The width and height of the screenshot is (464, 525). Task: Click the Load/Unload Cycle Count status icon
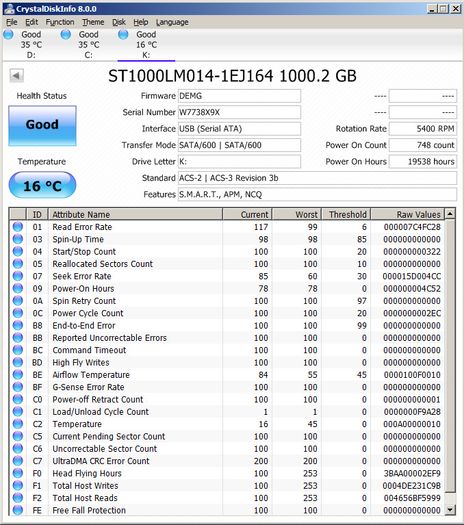point(18,411)
